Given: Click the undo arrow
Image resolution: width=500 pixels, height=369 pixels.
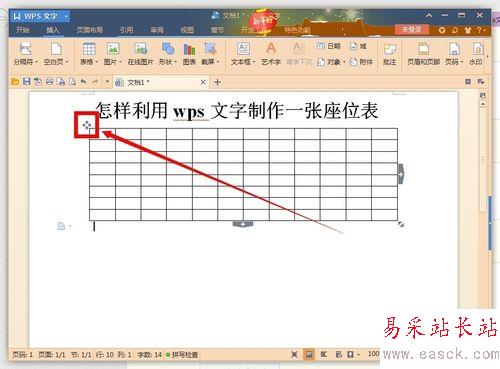Looking at the screenshot, I should point(83,82).
